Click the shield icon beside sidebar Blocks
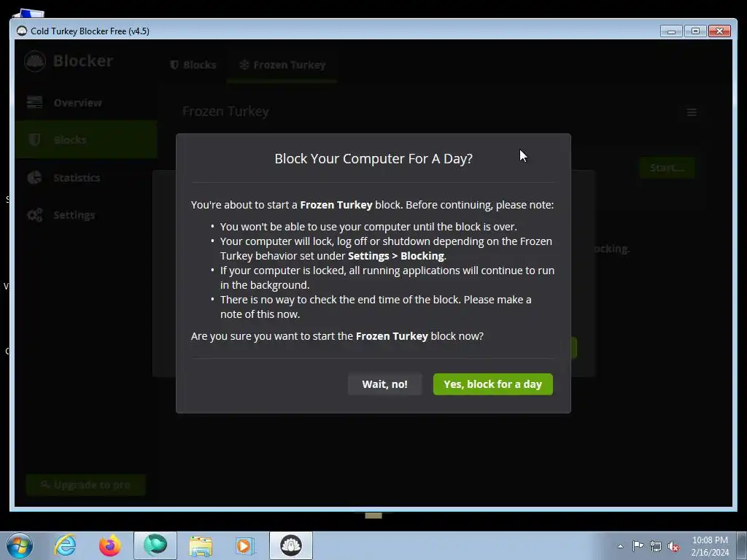The height and width of the screenshot is (560, 747). (34, 139)
